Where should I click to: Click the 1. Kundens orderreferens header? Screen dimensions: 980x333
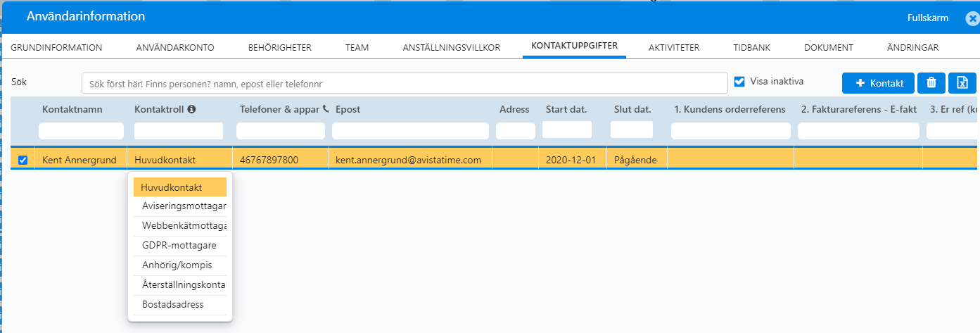pyautogui.click(x=730, y=109)
